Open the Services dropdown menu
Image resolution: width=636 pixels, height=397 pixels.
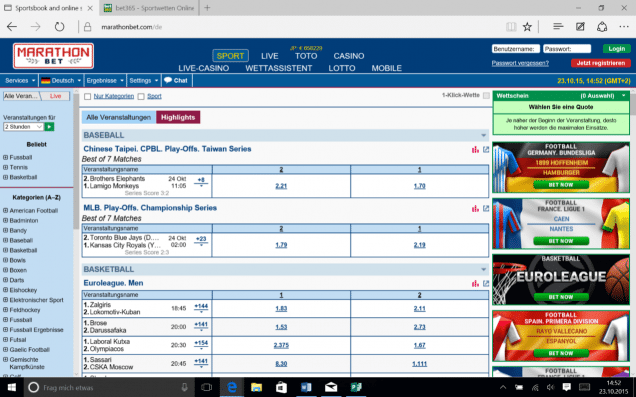click(19, 80)
